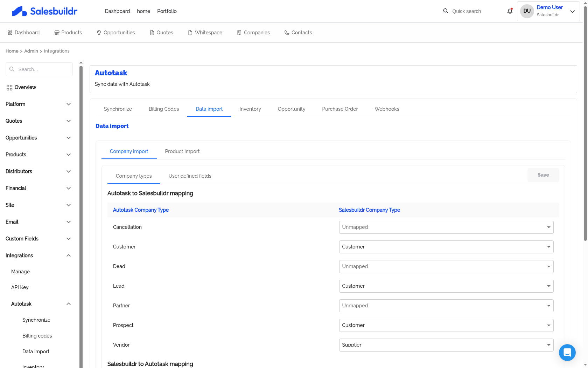Select the Company types tab
This screenshot has width=588, height=368.
point(134,176)
